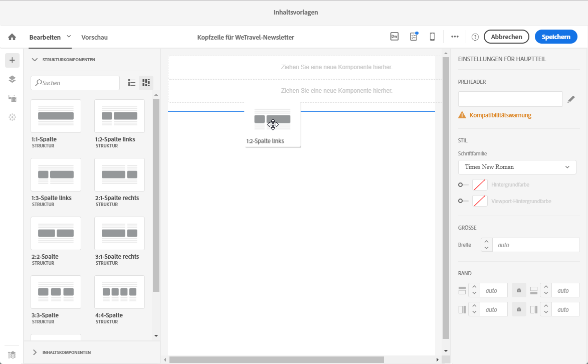Open the Schriftfamilie Times New Roman dropdown
The image size is (588, 364).
point(517,167)
